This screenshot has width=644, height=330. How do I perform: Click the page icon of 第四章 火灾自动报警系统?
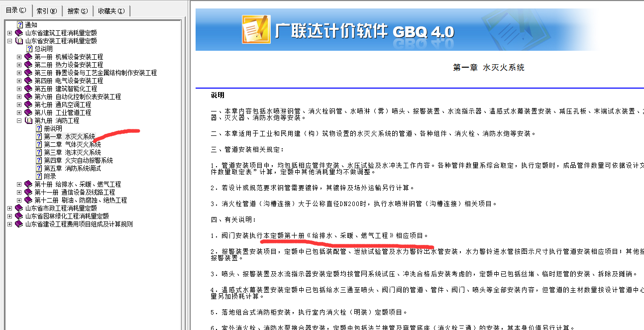pos(39,160)
